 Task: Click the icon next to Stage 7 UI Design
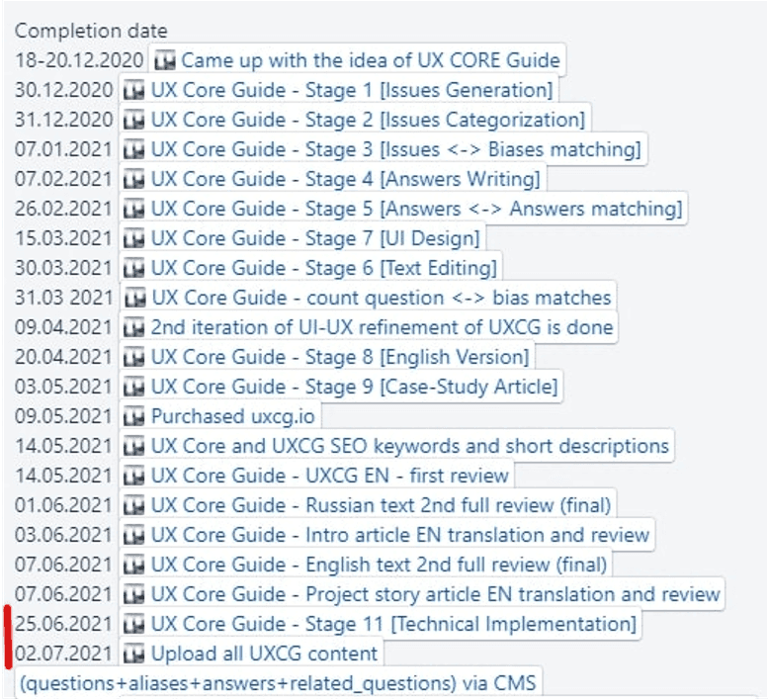pos(135,239)
